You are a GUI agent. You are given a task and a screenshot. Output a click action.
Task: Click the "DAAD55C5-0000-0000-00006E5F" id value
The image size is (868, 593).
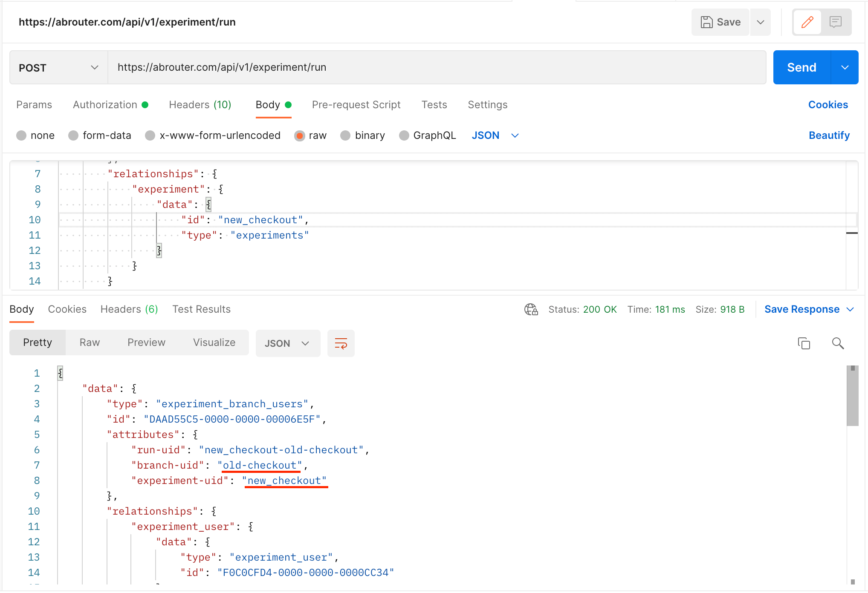(x=232, y=419)
